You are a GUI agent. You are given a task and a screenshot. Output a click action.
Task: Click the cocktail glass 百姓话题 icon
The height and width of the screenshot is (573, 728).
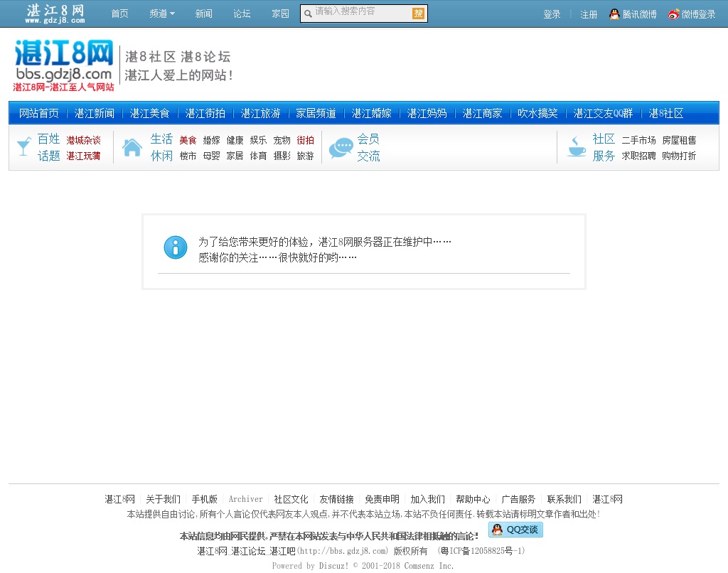(23, 147)
